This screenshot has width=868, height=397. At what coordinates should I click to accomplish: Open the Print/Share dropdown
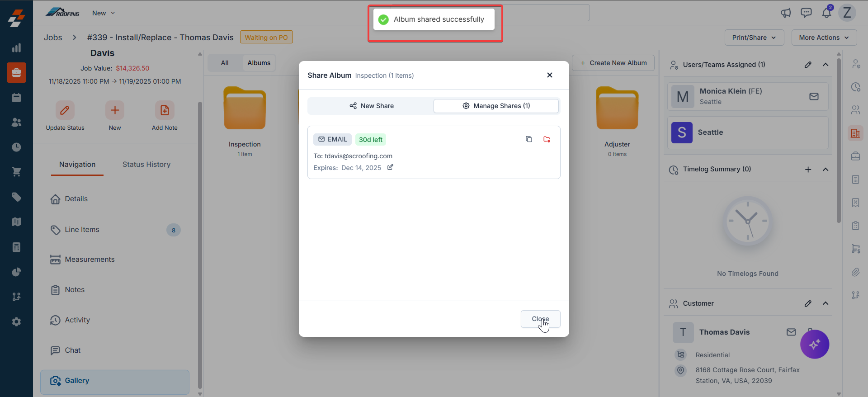tap(754, 38)
